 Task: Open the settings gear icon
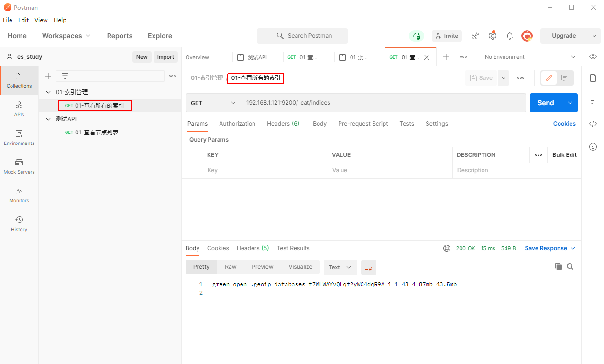492,36
